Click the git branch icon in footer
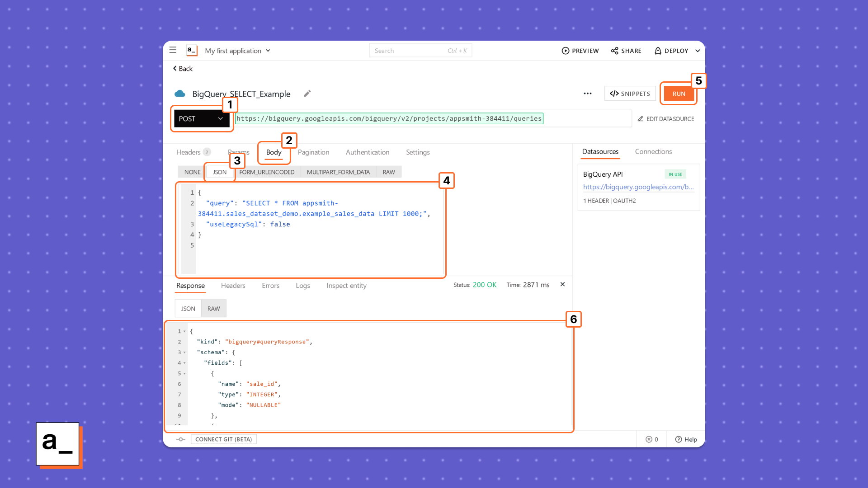 [181, 439]
